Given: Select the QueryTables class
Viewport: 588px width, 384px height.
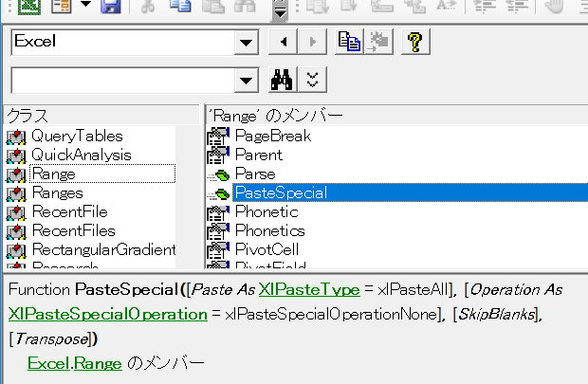Looking at the screenshot, I should [x=77, y=137].
